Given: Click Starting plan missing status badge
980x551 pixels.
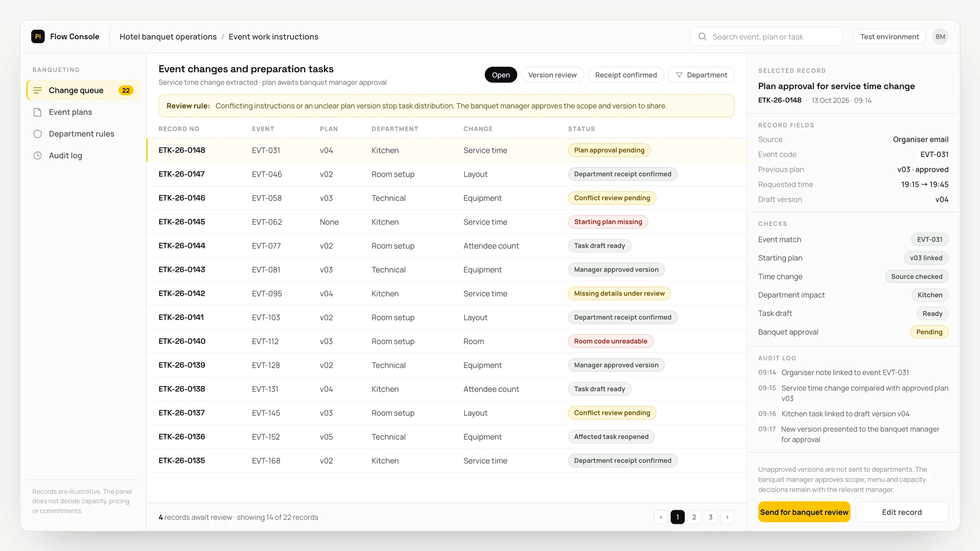Looking at the screenshot, I should pos(608,222).
